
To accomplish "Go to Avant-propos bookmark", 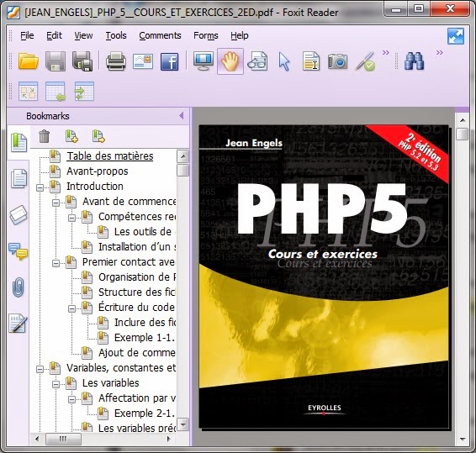I will tap(98, 171).
